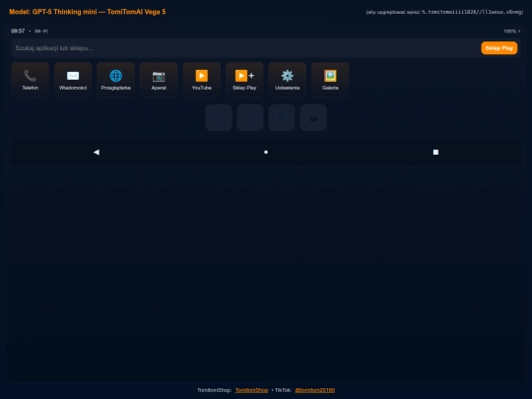Image resolution: width=532 pixels, height=399 pixels.
Task: Open Ustawienia settings app
Action: tap(288, 80)
